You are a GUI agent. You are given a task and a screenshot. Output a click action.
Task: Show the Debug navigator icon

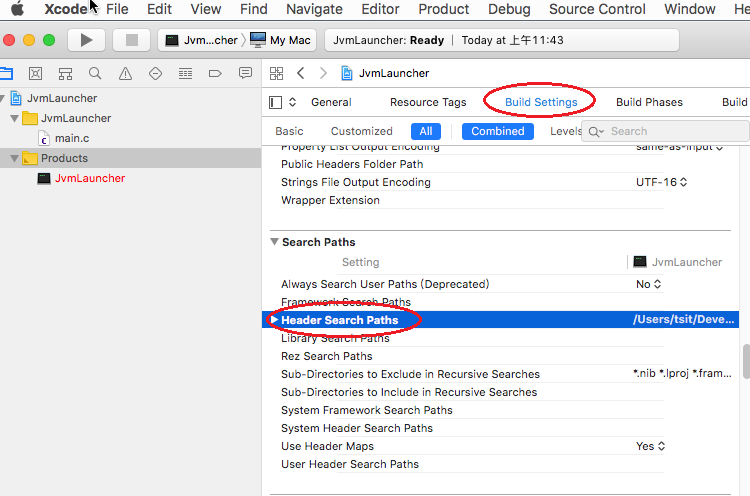point(185,73)
